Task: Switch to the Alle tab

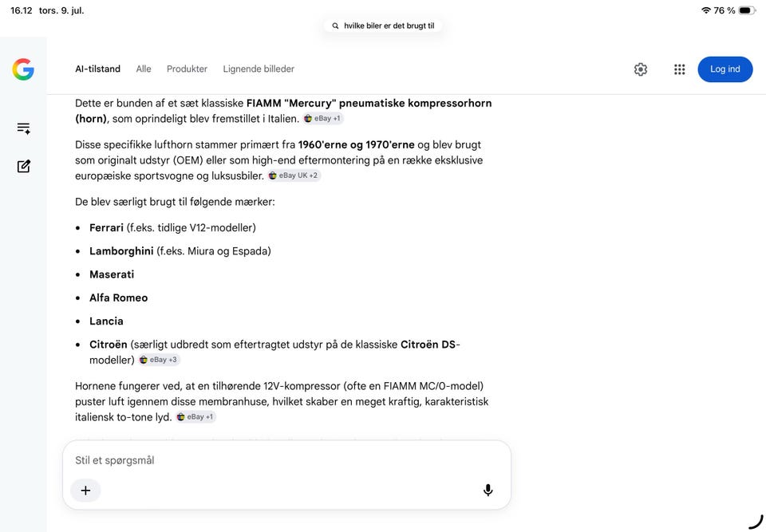Action: (143, 69)
